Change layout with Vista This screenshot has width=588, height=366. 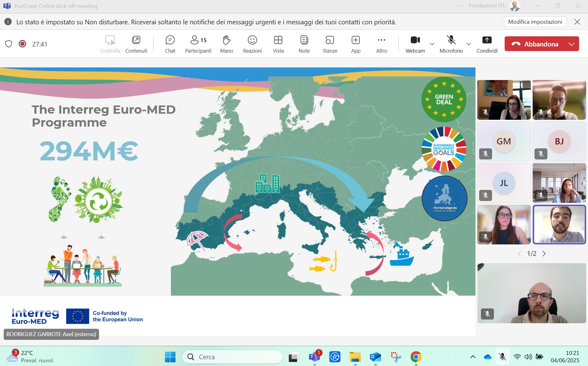click(x=278, y=44)
